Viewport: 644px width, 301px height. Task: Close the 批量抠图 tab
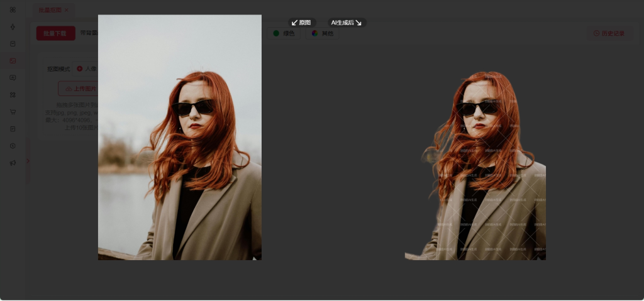[67, 10]
